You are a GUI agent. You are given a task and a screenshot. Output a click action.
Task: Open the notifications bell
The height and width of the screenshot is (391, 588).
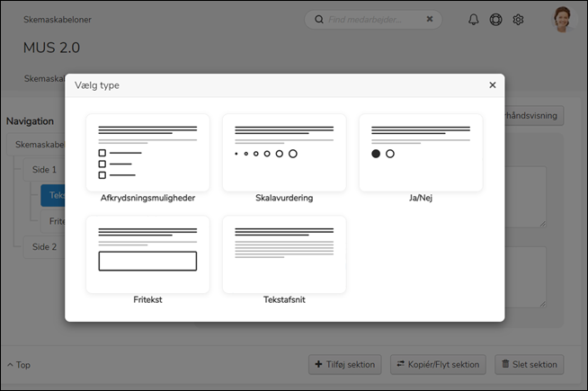click(474, 20)
